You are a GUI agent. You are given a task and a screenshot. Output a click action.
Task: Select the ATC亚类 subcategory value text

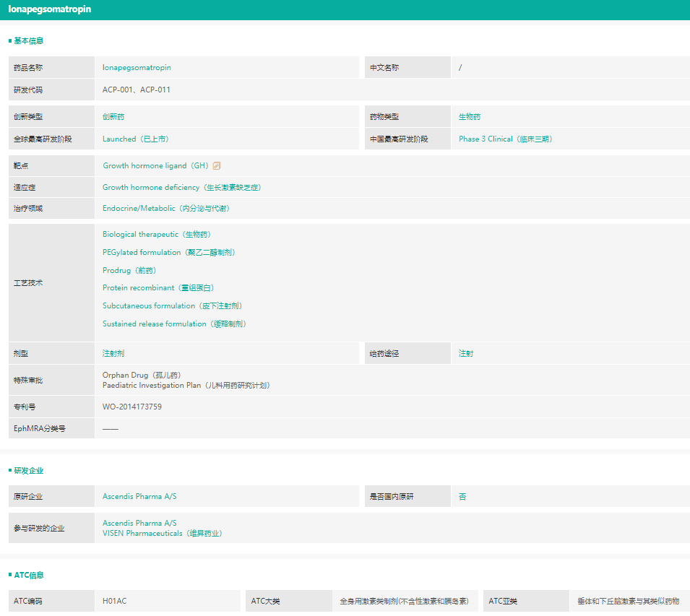click(629, 601)
